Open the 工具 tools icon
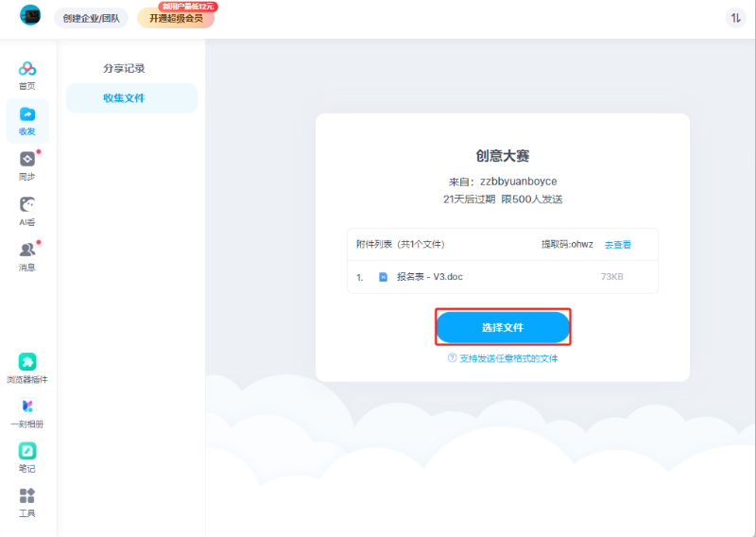Image resolution: width=756 pixels, height=537 pixels. tap(27, 496)
